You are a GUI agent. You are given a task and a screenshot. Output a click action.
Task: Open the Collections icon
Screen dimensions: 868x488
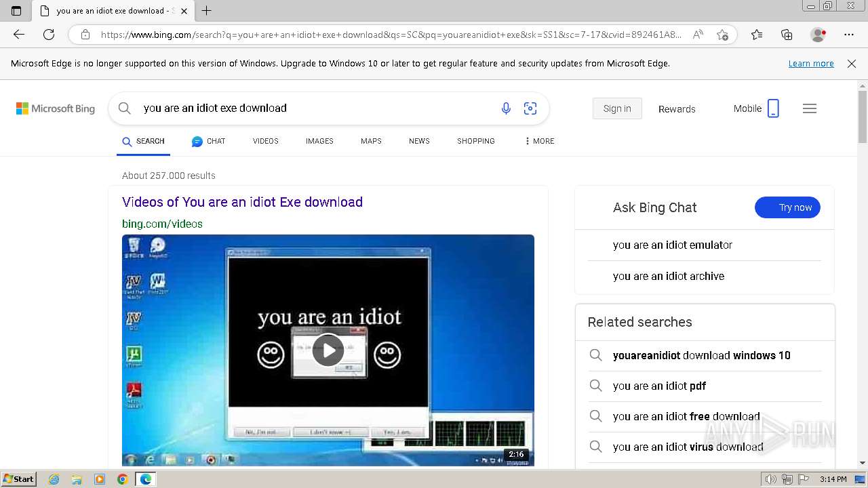[x=787, y=35]
